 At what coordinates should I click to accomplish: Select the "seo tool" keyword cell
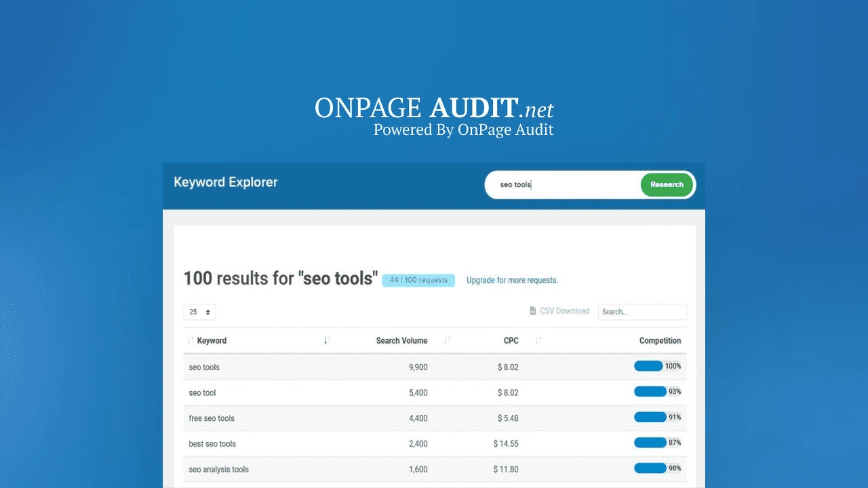coord(202,393)
